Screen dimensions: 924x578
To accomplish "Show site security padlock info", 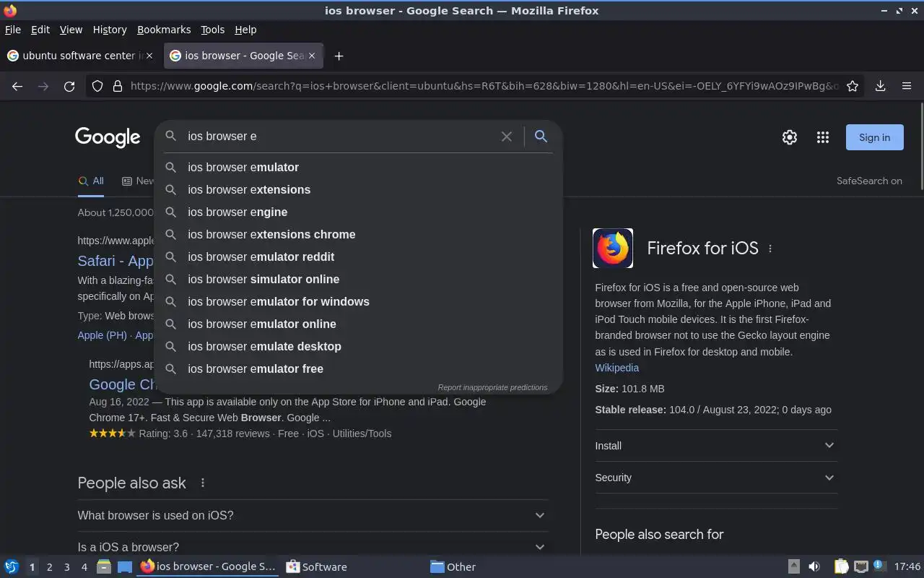I will (x=118, y=86).
